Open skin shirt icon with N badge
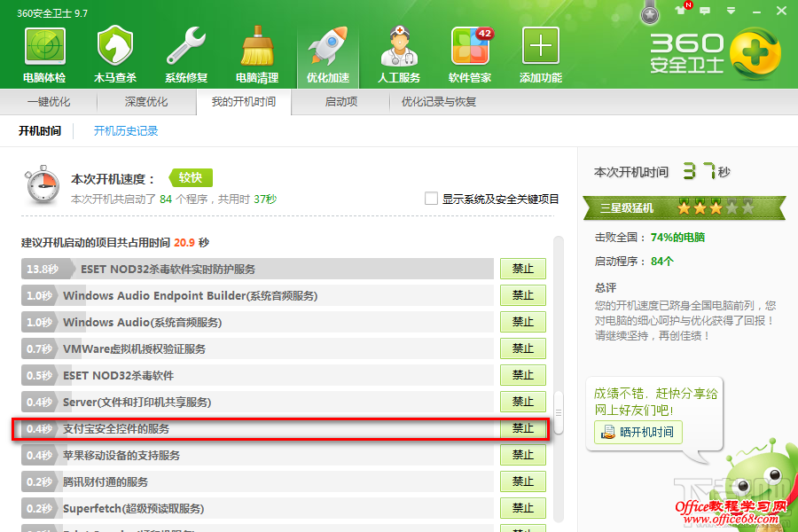The height and width of the screenshot is (532, 798). coord(682,9)
